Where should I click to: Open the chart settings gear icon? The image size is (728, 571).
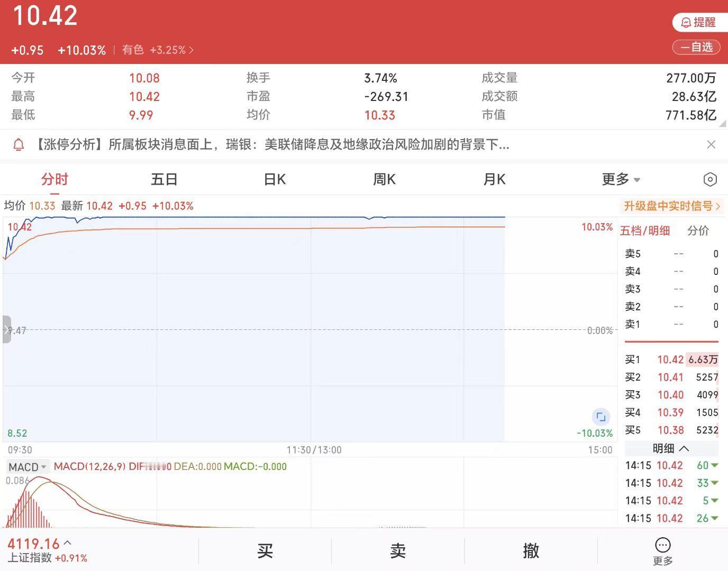pyautogui.click(x=711, y=179)
